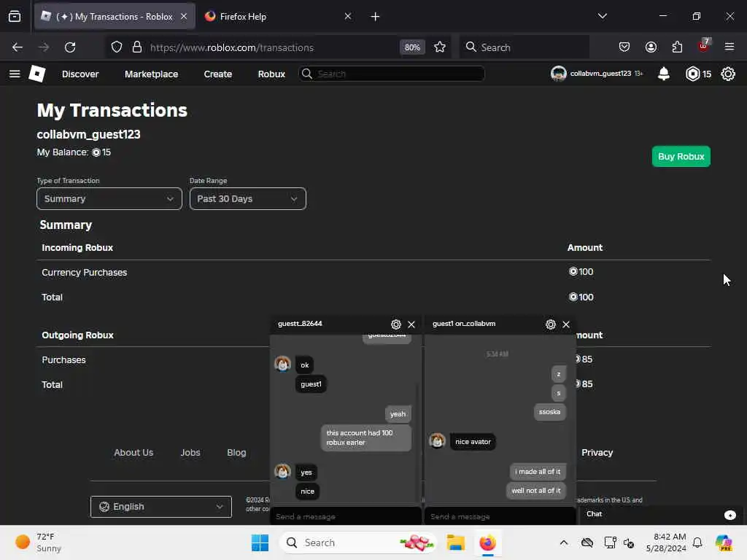
Task: Close the Firefox Help tab
Action: [348, 17]
